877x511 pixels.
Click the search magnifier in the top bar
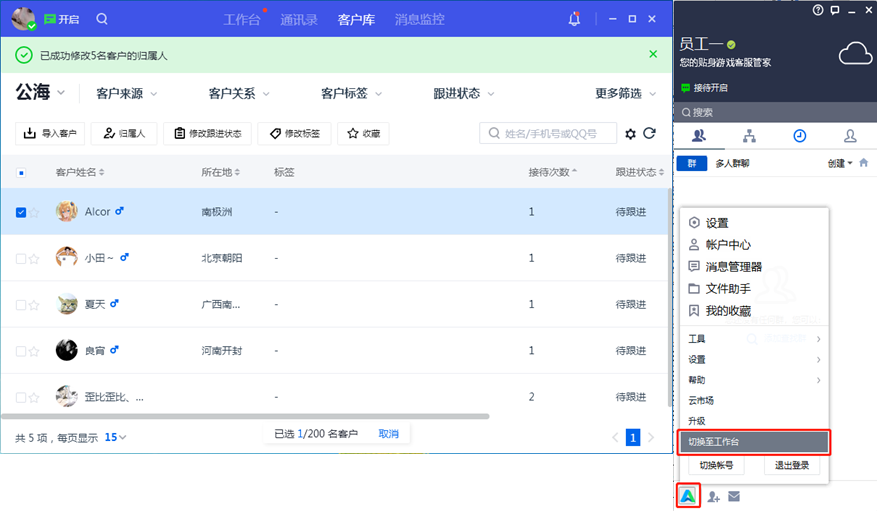[x=102, y=19]
